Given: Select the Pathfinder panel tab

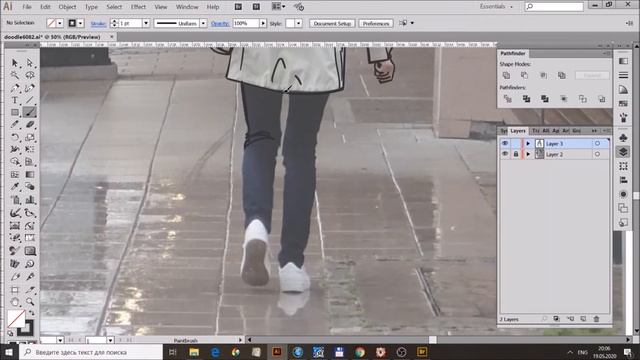Looking at the screenshot, I should (513, 53).
